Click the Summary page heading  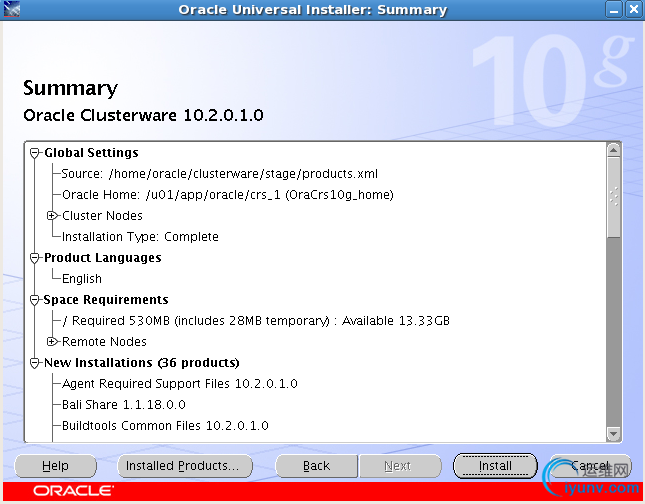coord(70,88)
